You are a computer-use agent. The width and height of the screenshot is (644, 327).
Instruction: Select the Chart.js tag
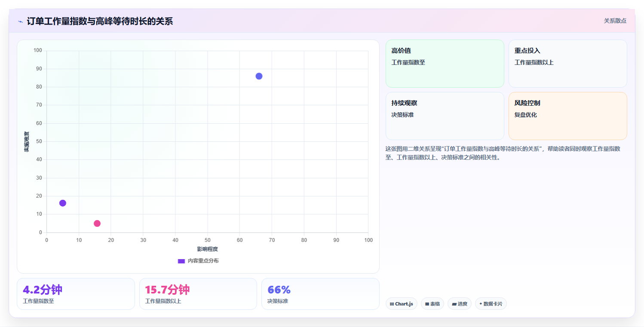click(x=401, y=304)
